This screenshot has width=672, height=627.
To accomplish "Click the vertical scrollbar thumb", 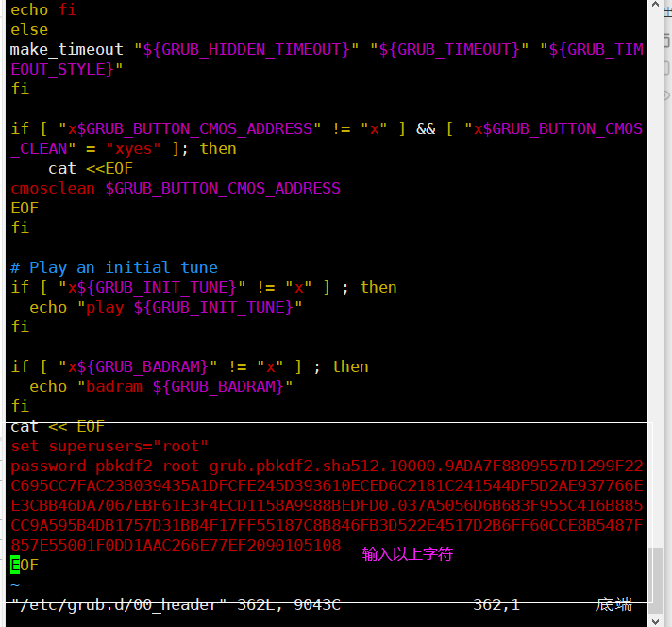I will click(655, 581).
